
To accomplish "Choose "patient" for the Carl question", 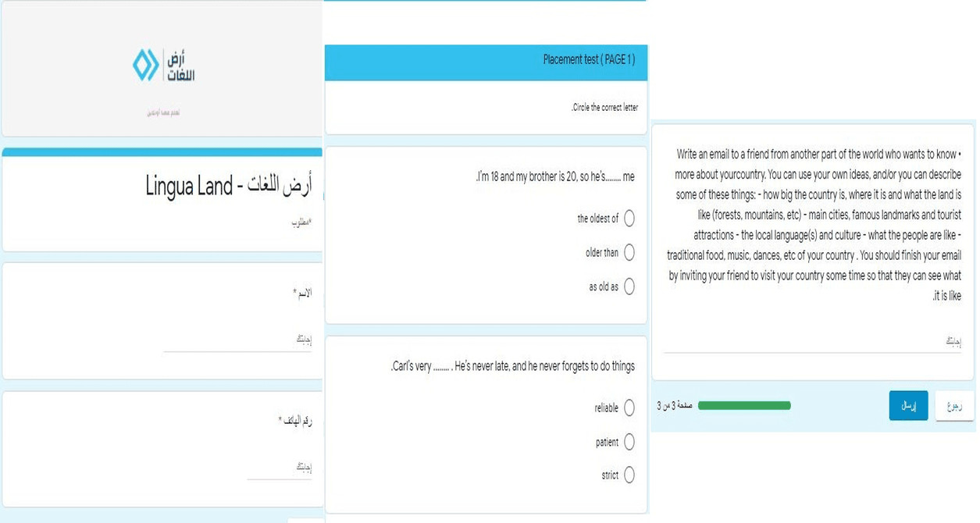I will pyautogui.click(x=630, y=441).
